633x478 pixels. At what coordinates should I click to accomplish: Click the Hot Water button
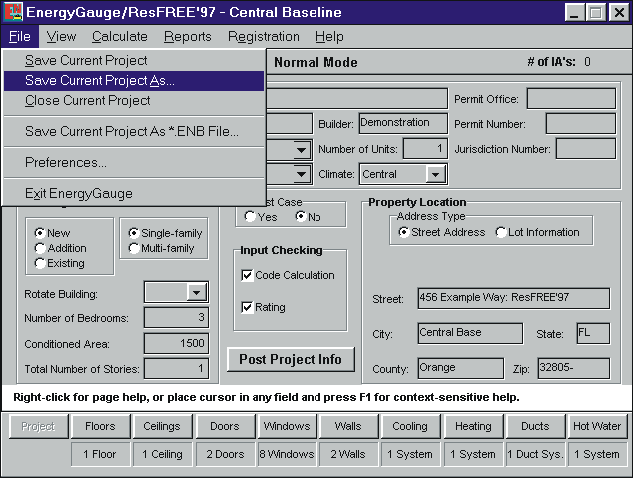click(597, 426)
